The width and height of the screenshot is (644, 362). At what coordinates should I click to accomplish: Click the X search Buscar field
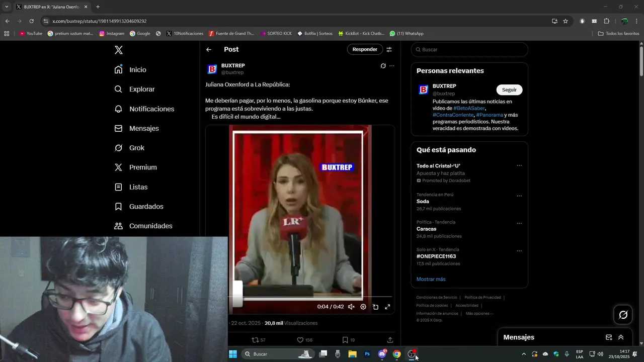tap(469, 50)
